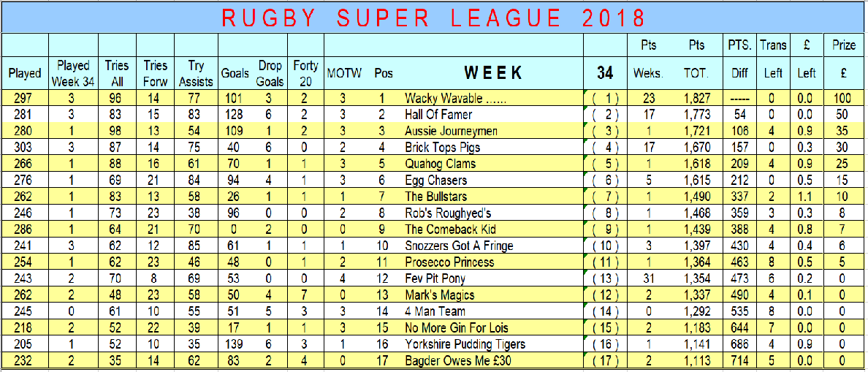Image resolution: width=868 pixels, height=372 pixels.
Task: Select the Aussie Journeymen team cell
Action: [x=452, y=132]
